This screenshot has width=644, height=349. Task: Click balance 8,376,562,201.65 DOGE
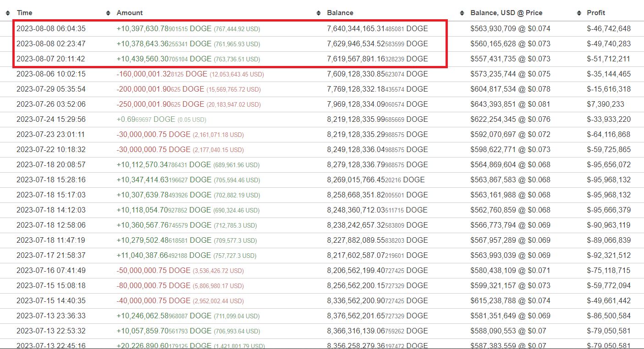click(377, 316)
